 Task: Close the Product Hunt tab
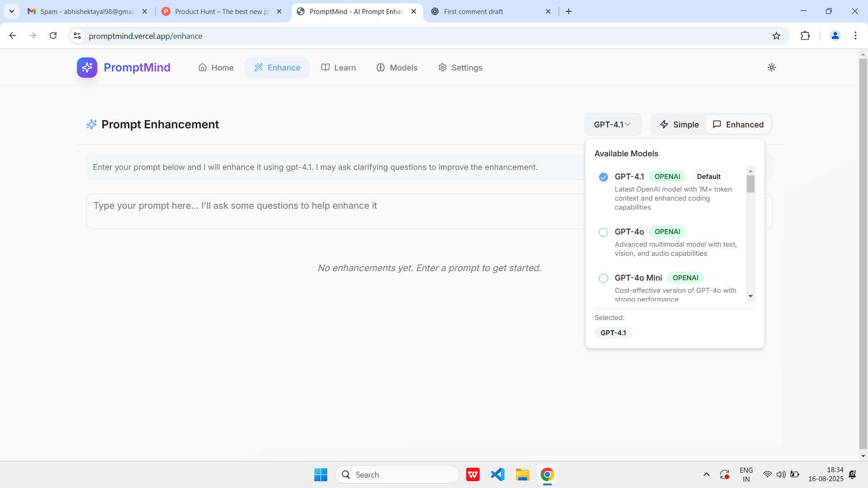(279, 11)
